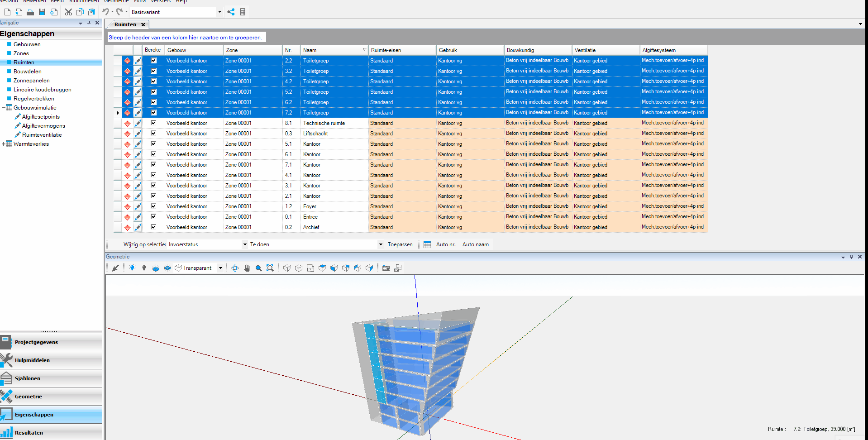Open the Invoerstatus dropdown
The height and width of the screenshot is (440, 868).
tap(244, 244)
